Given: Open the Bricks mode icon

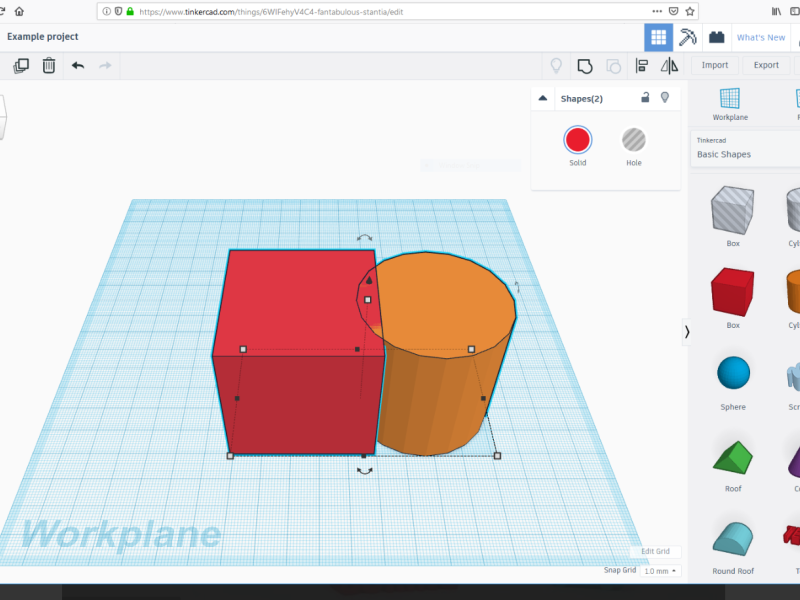Looking at the screenshot, I should tap(716, 37).
